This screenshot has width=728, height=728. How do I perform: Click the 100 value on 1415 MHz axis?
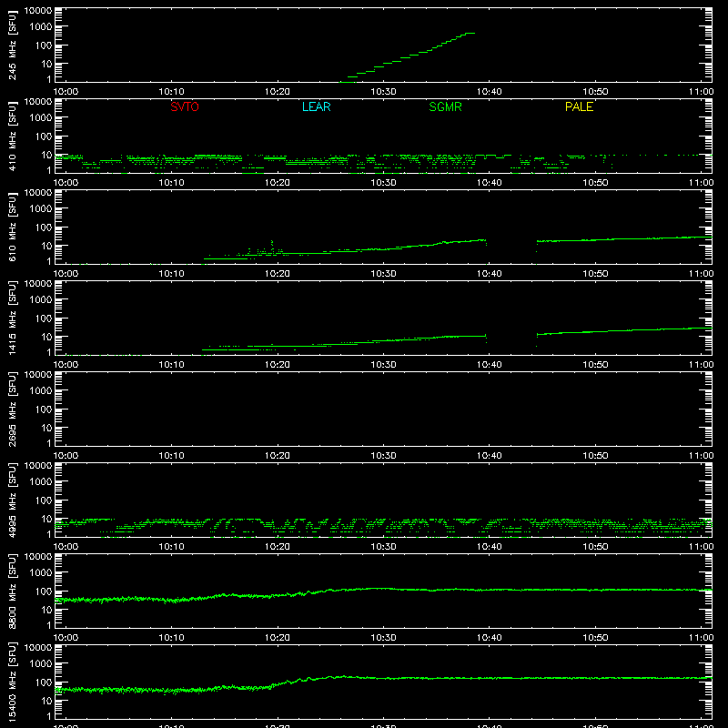43,318
